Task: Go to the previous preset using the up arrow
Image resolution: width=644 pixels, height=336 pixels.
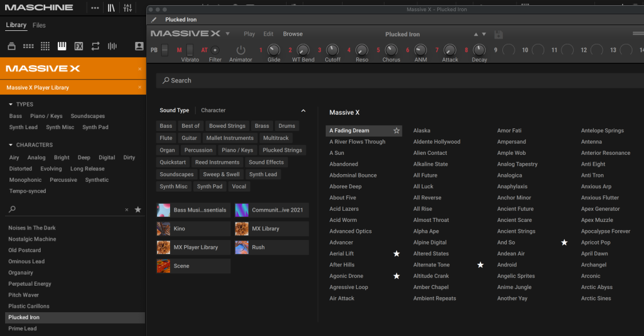Action: tap(476, 34)
